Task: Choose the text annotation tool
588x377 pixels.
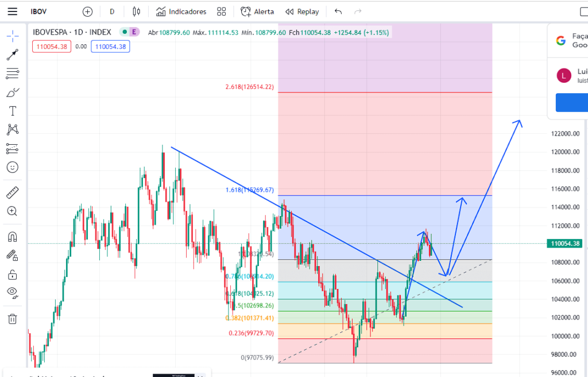Action: 12,111
